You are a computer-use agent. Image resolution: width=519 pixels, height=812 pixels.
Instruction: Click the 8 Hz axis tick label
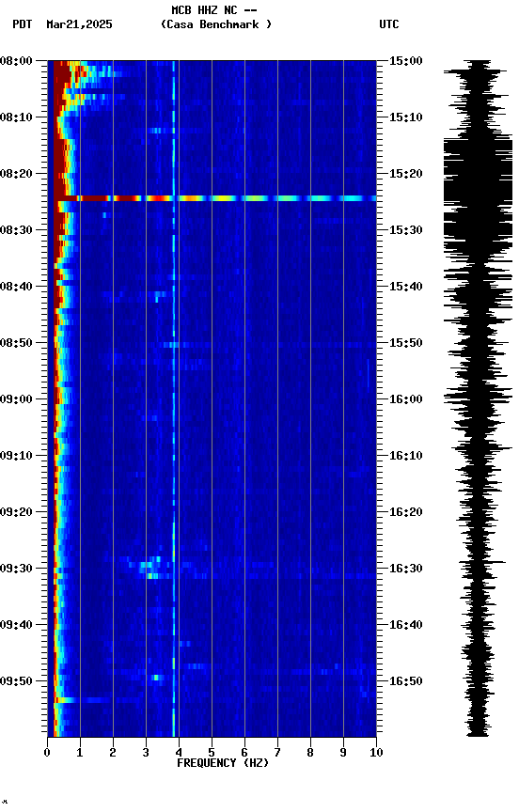point(310,753)
